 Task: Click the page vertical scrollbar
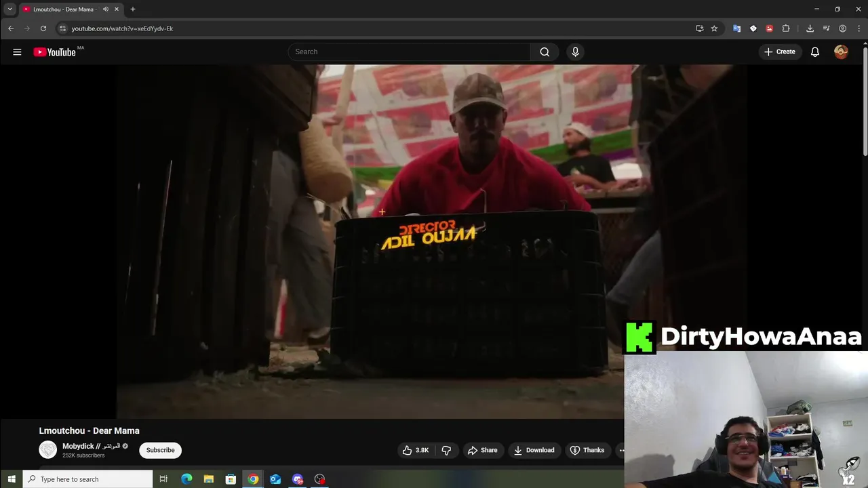point(865,102)
